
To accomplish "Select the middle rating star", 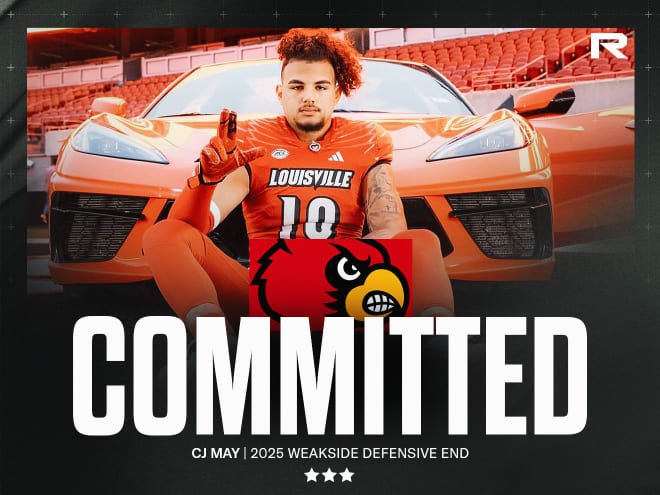I will [329, 475].
